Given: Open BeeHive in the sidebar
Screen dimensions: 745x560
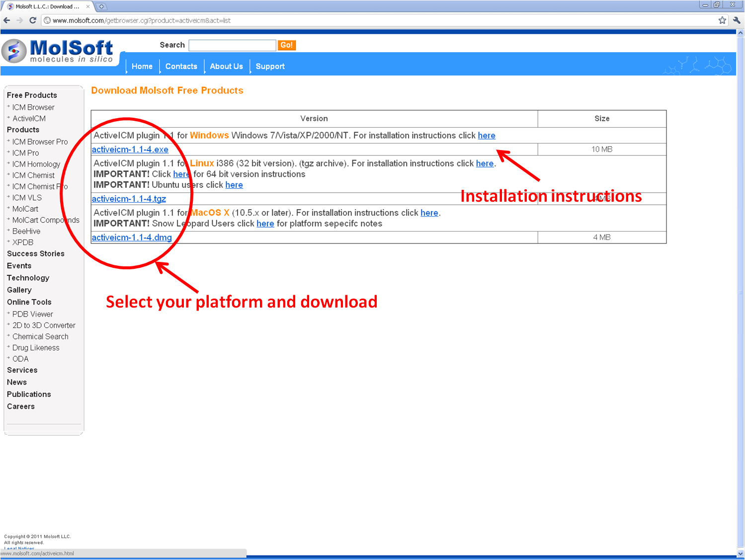Looking at the screenshot, I should click(26, 232).
